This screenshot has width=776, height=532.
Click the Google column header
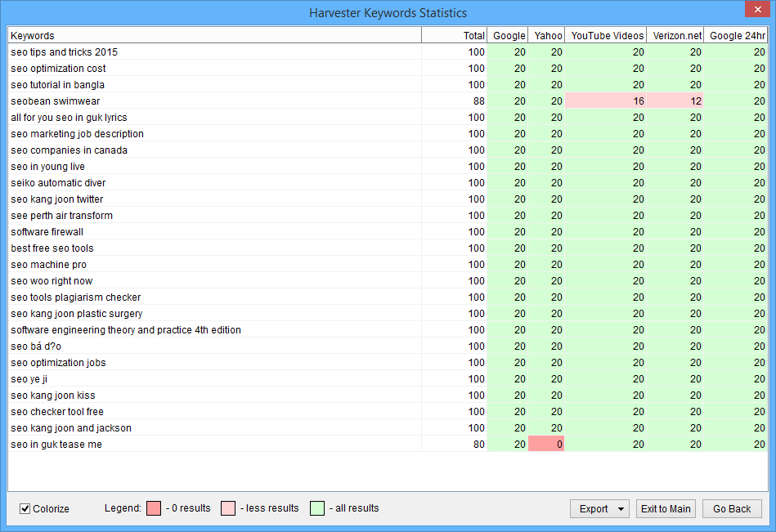[x=508, y=36]
